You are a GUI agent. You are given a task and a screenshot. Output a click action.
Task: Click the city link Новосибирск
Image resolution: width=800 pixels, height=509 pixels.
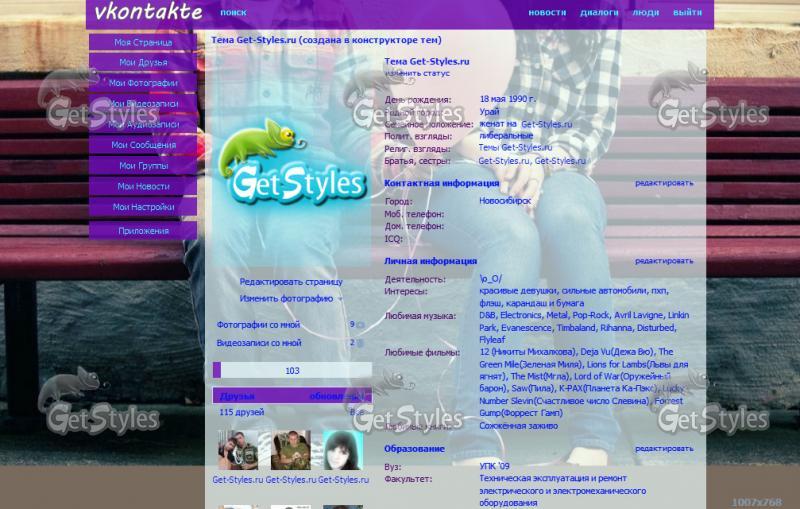pyautogui.click(x=505, y=201)
